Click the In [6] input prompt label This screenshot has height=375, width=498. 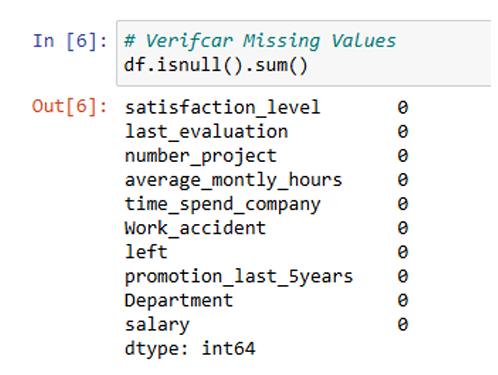pos(70,41)
